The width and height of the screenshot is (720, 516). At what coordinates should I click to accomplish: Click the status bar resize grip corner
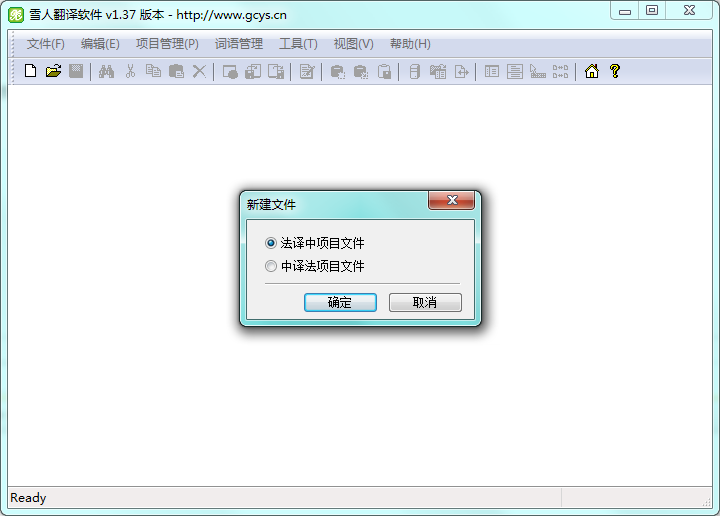706,503
